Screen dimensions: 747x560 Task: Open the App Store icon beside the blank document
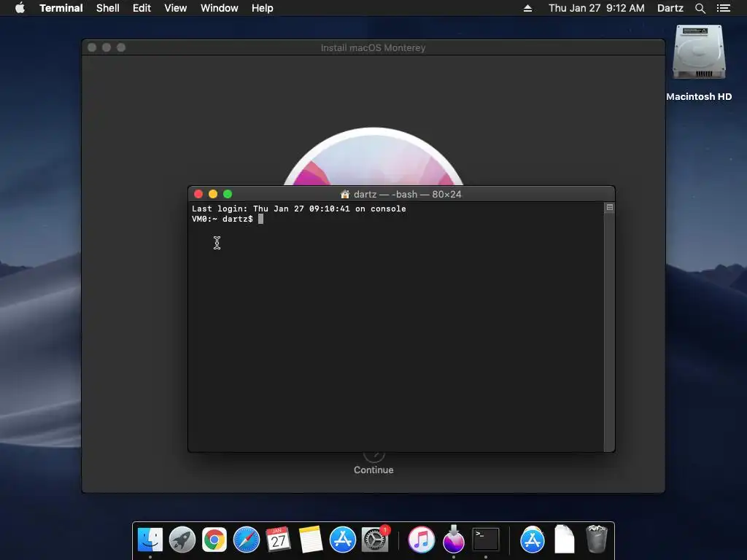point(532,540)
